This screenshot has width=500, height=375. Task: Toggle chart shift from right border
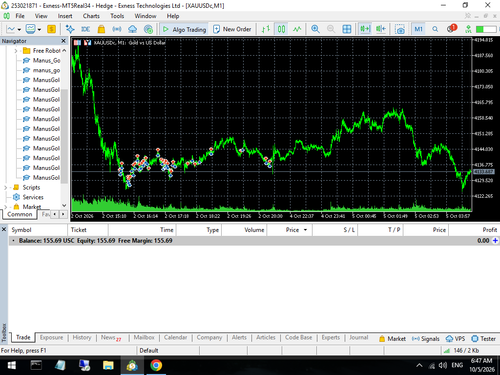point(380,29)
